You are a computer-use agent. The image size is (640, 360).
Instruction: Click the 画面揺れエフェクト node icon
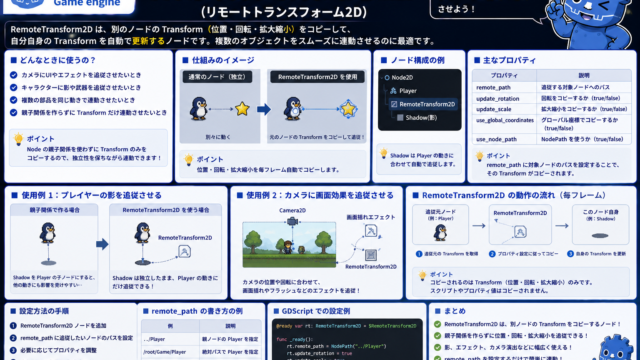tap(371, 231)
